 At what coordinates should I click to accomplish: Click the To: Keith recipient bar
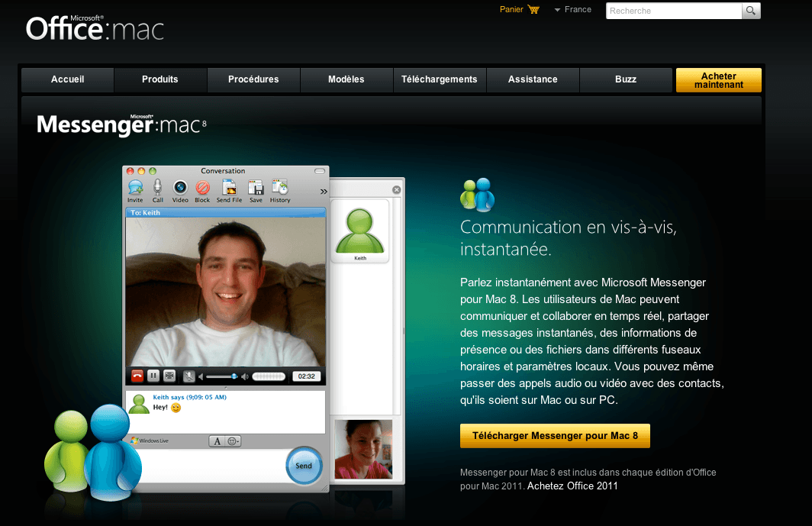click(226, 212)
